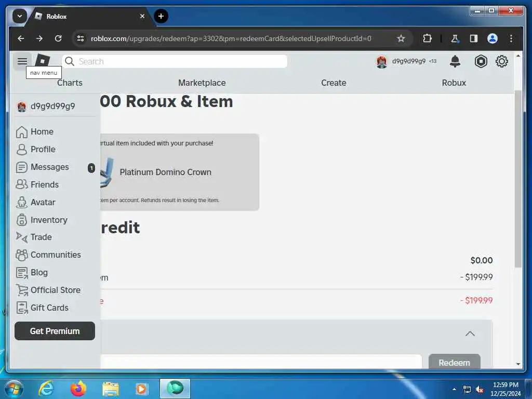The height and width of the screenshot is (399, 532).
Task: Open Official Store link
Action: click(x=55, y=290)
